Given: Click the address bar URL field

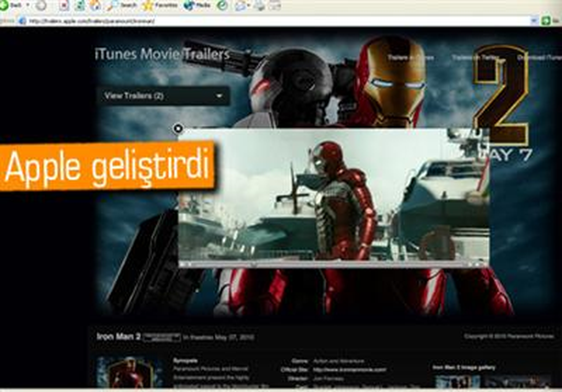Looking at the screenshot, I should point(279,21).
